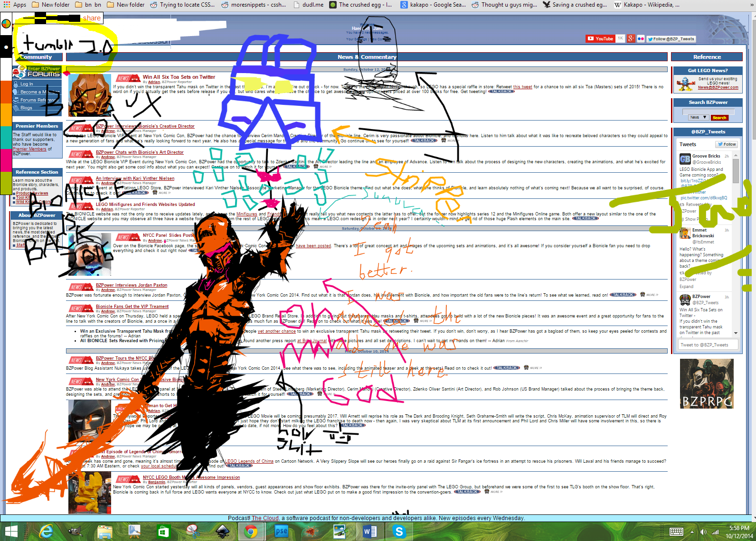Image resolution: width=756 pixels, height=541 pixels.
Task: Open the BZPRPG banner image
Action: pyautogui.click(x=707, y=383)
